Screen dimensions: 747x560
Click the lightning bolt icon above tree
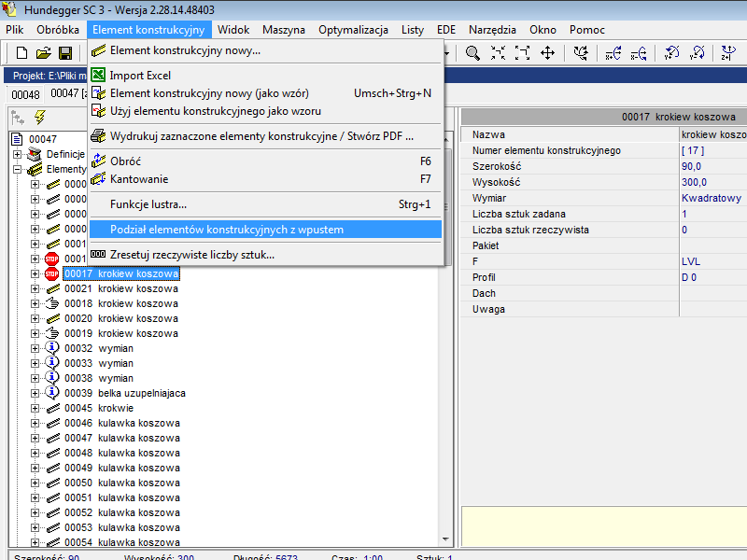point(40,117)
